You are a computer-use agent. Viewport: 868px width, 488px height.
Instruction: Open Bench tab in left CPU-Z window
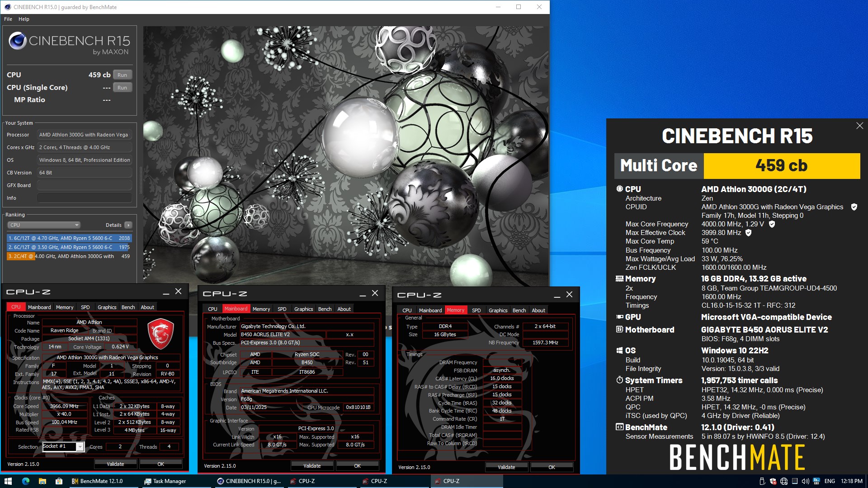coord(128,307)
